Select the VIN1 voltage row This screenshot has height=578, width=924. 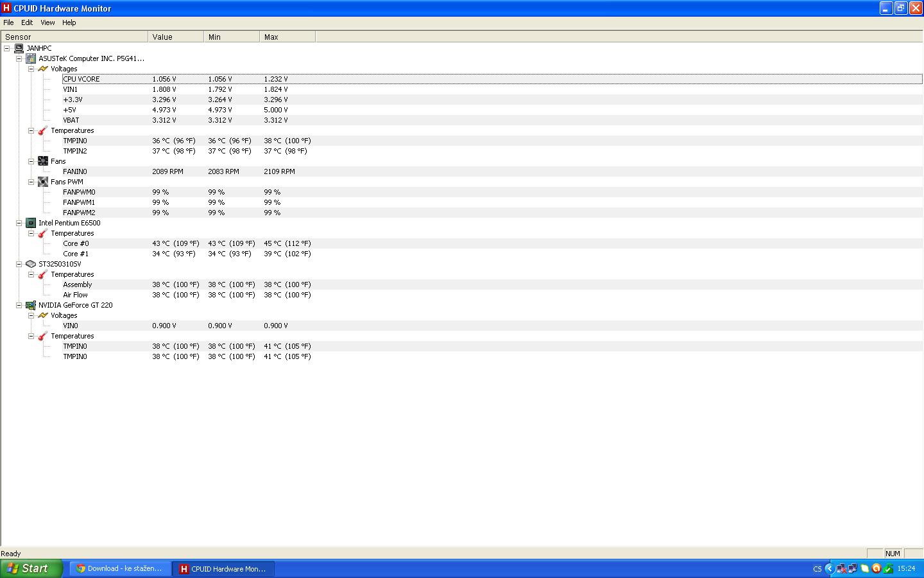pos(492,89)
